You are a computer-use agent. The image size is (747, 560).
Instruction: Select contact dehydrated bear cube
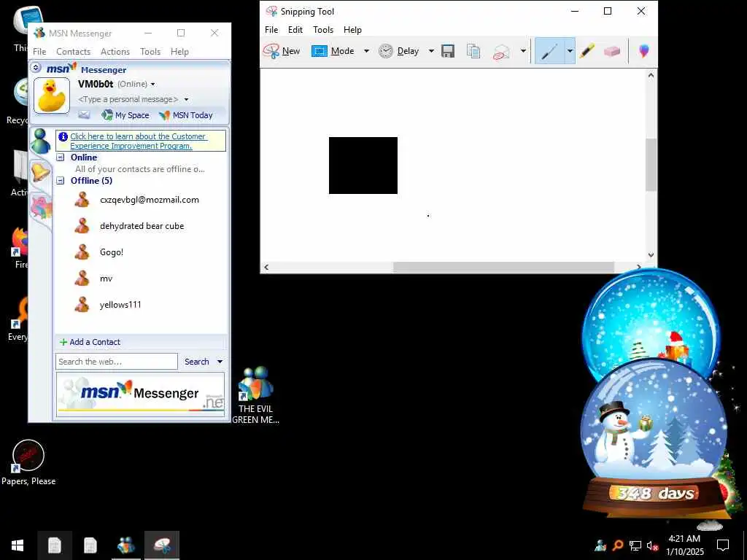(141, 226)
